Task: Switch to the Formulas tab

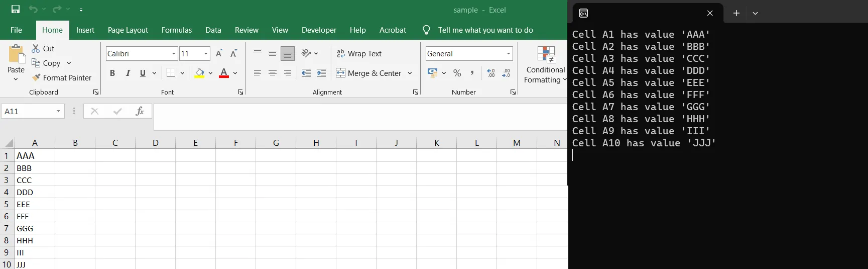Action: (x=176, y=30)
